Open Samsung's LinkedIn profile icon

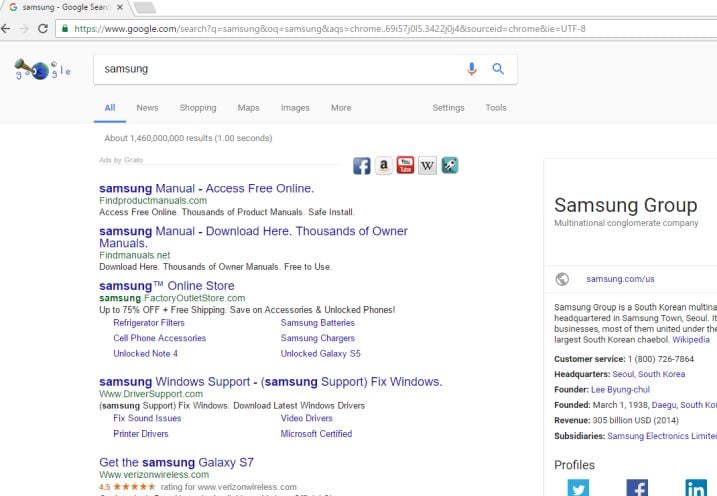[x=696, y=488]
